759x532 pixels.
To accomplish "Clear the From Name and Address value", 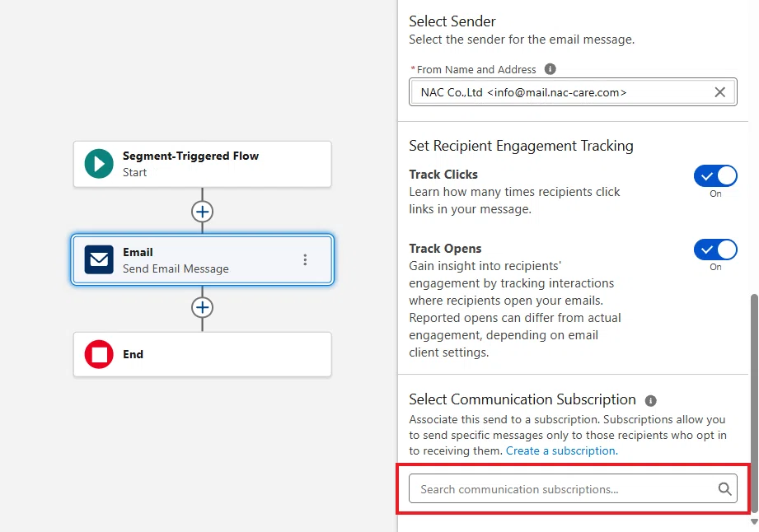I will pyautogui.click(x=719, y=92).
